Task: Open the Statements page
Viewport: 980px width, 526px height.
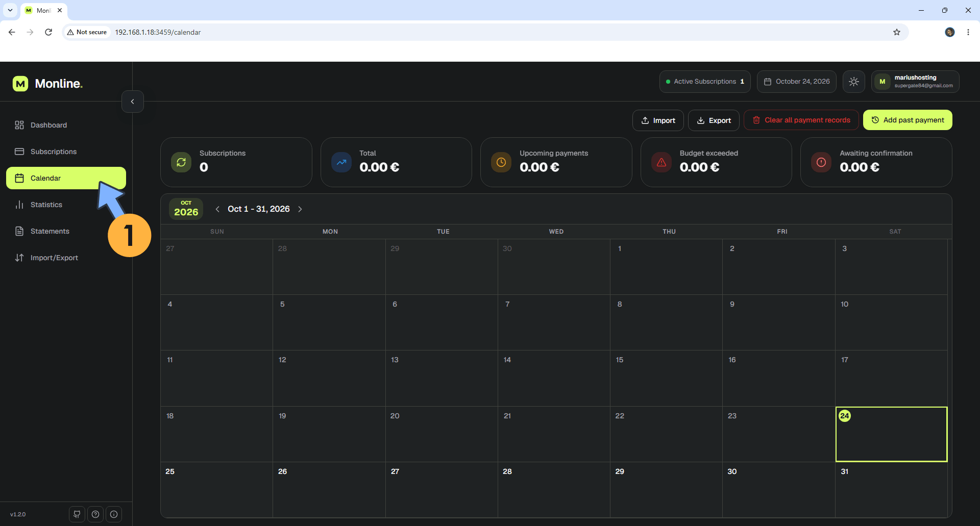Action: pyautogui.click(x=66, y=231)
